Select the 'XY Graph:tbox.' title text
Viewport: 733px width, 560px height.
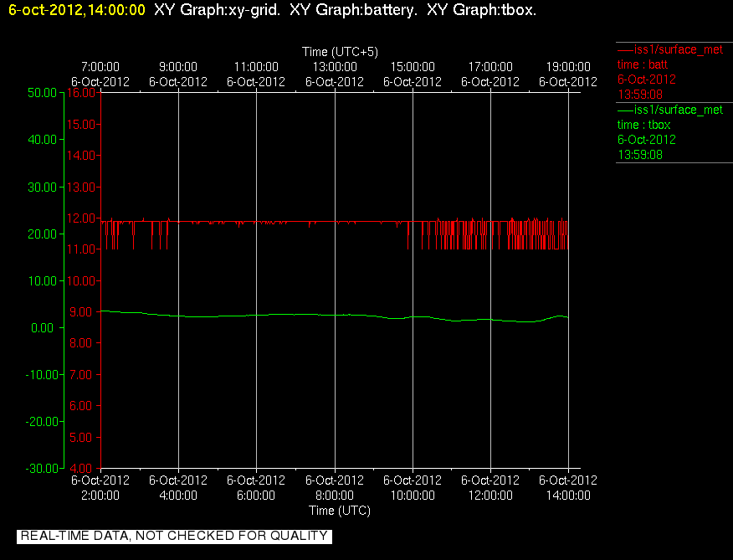(481, 10)
